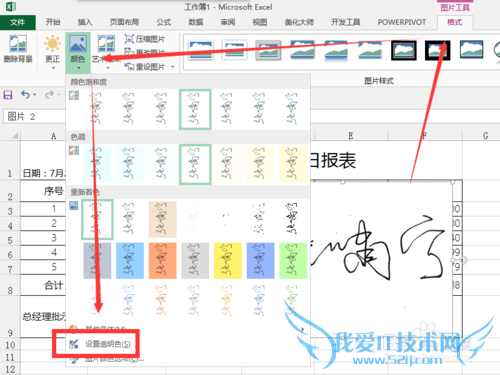
Task: Choose the gray metal frame picture style
Action: 268,50
